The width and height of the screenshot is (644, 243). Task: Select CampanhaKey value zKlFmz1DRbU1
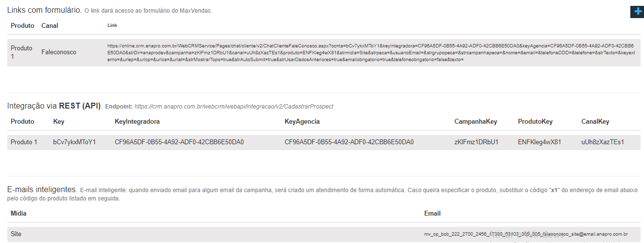(x=476, y=142)
